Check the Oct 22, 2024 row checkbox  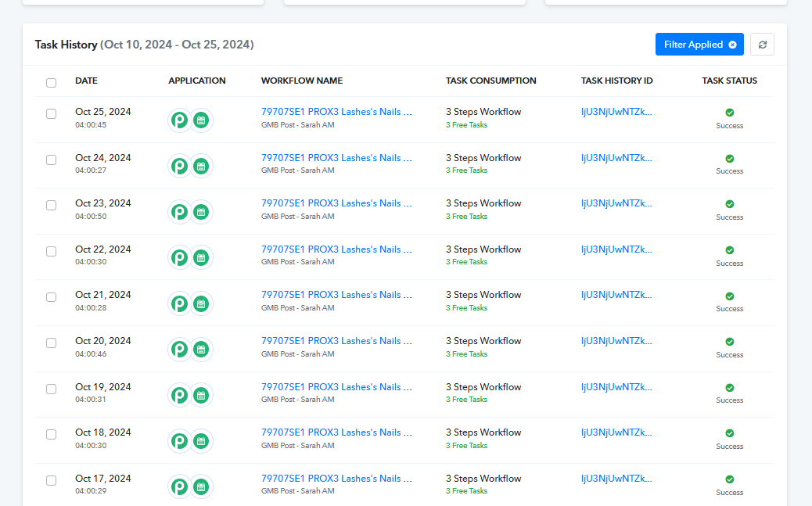point(52,252)
